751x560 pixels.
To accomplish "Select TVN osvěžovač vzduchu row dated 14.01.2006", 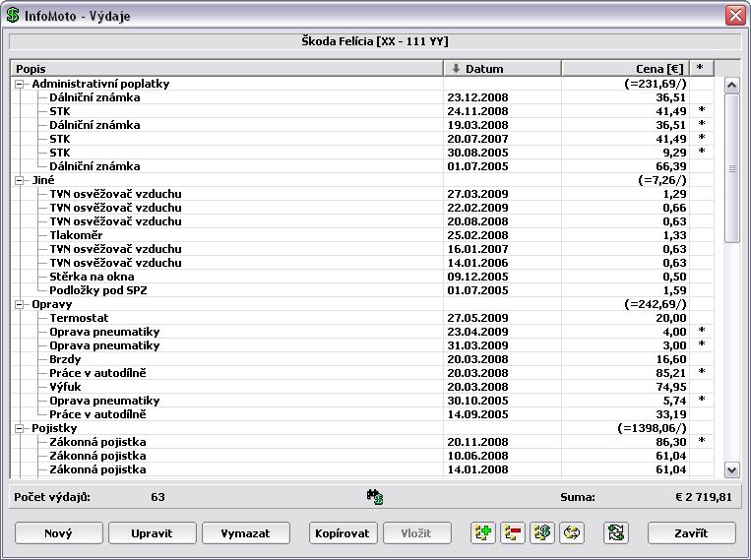I will click(x=362, y=263).
